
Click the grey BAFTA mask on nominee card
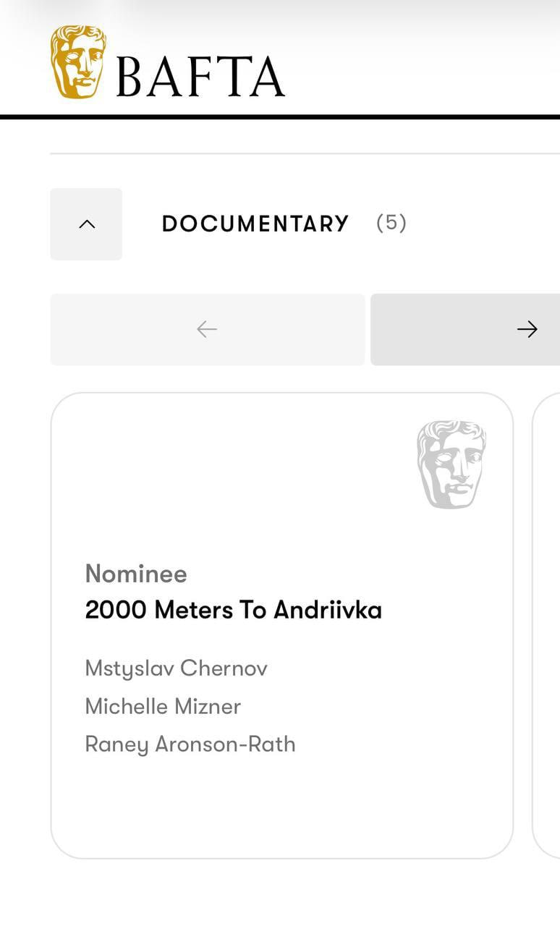coord(451,464)
